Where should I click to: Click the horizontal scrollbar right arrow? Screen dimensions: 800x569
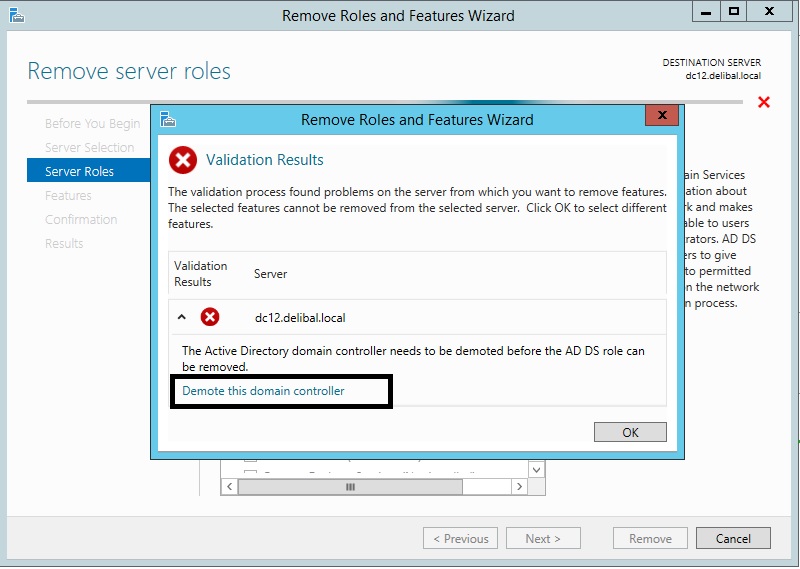[x=519, y=487]
